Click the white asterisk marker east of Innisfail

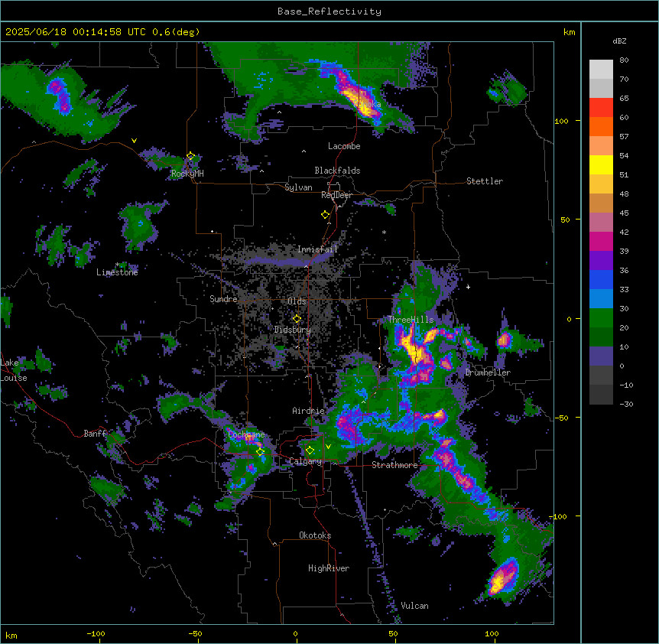[x=384, y=232]
